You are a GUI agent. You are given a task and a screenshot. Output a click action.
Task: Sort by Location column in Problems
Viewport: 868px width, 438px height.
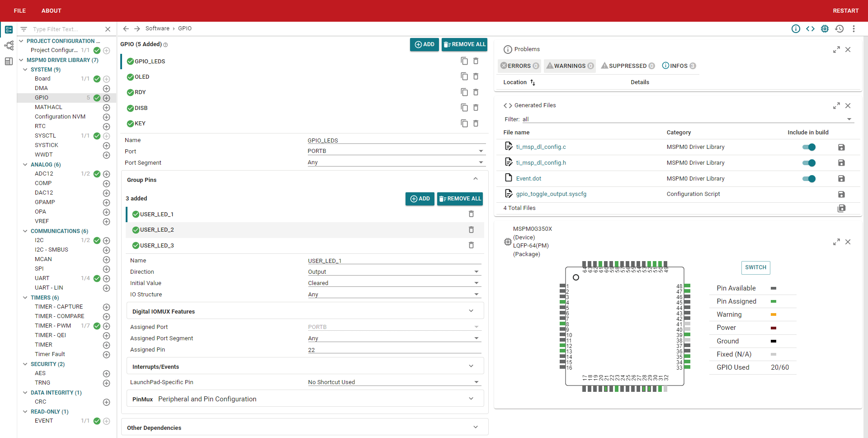pyautogui.click(x=519, y=82)
